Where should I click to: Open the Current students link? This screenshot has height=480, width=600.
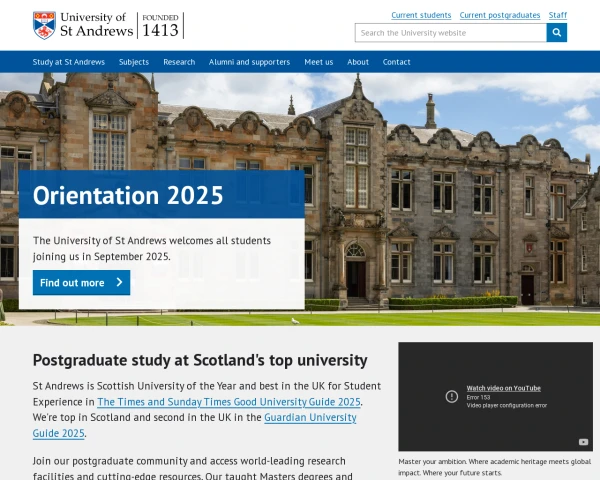[421, 15]
